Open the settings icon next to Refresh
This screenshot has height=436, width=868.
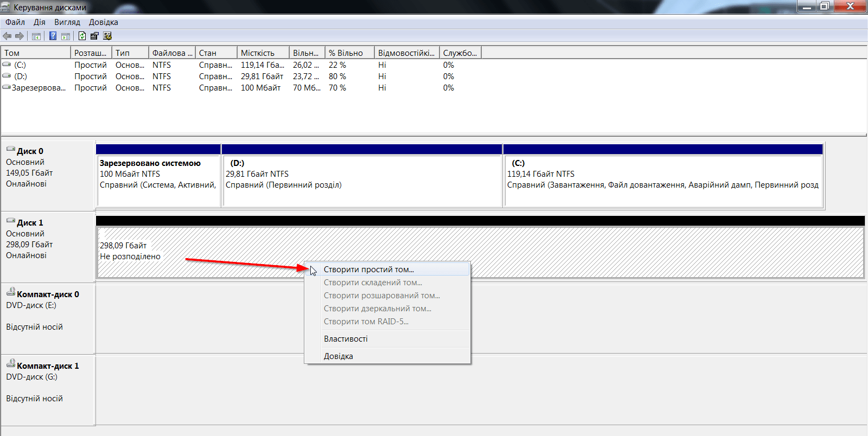pos(94,36)
